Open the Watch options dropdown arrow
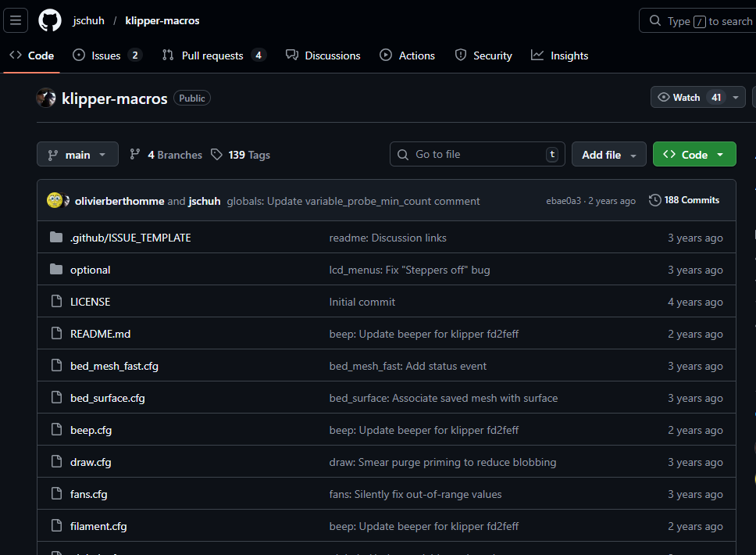Viewport: 756px width, 555px height. pos(736,97)
